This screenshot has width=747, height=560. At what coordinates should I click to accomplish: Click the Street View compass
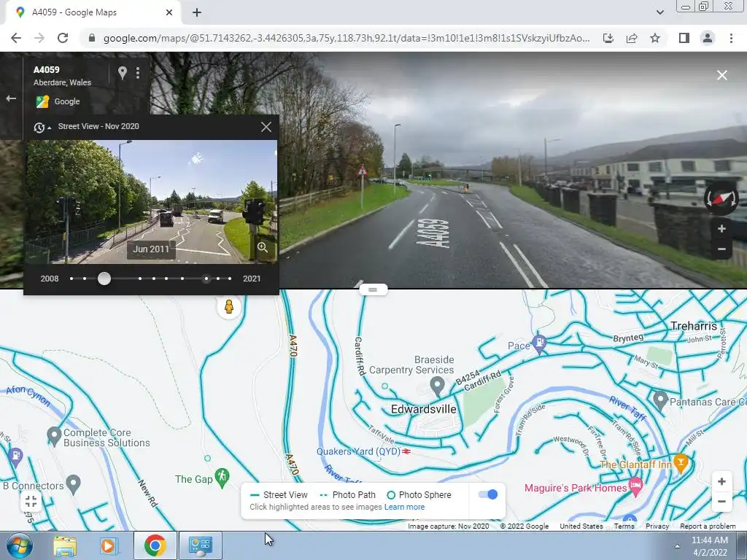click(x=721, y=199)
